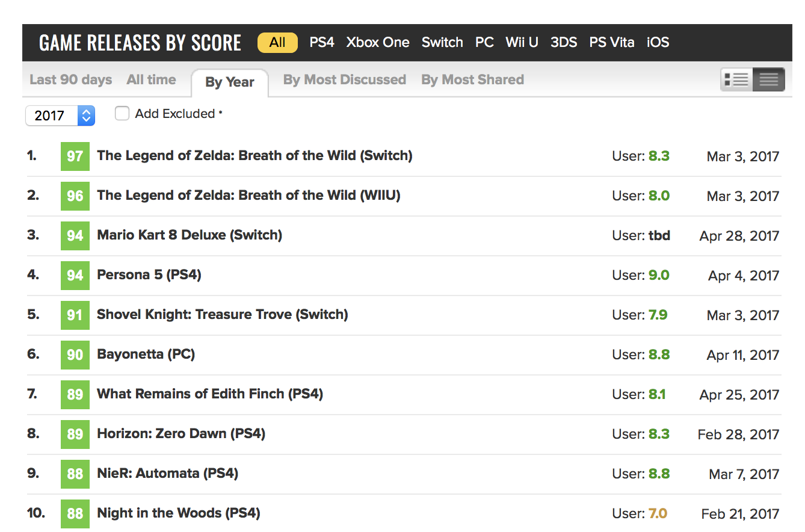805x532 pixels.
Task: Click the 91 metascore badge
Action: click(x=75, y=315)
